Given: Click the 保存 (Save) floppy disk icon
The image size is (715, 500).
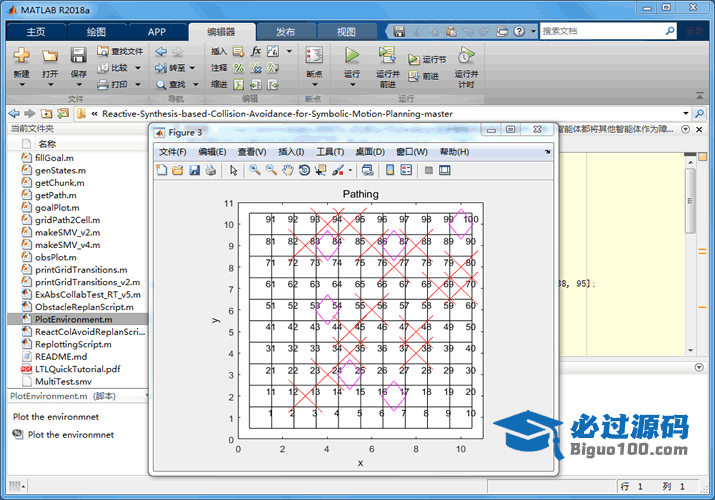Looking at the screenshot, I should coord(78,55).
